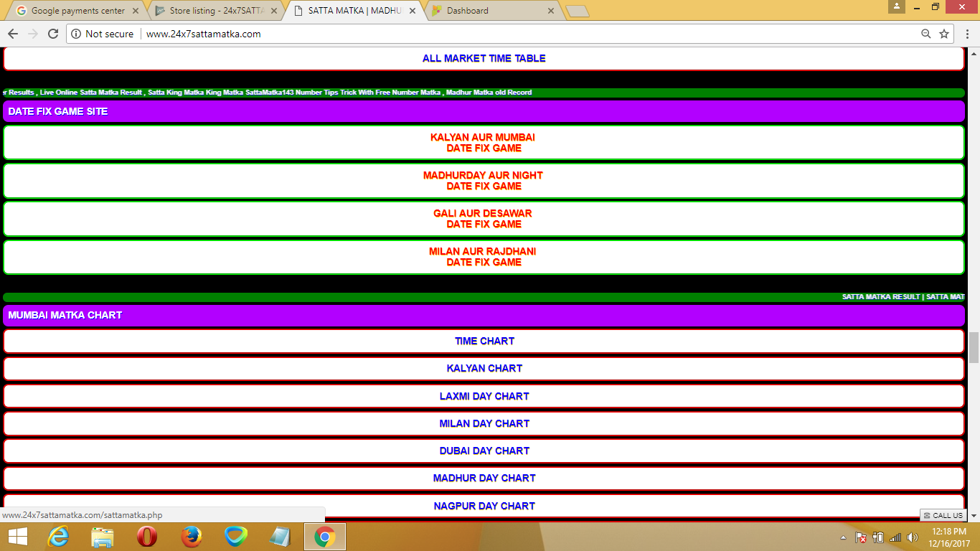980x551 pixels.
Task: Close the Store listing tab
Action: (x=274, y=11)
